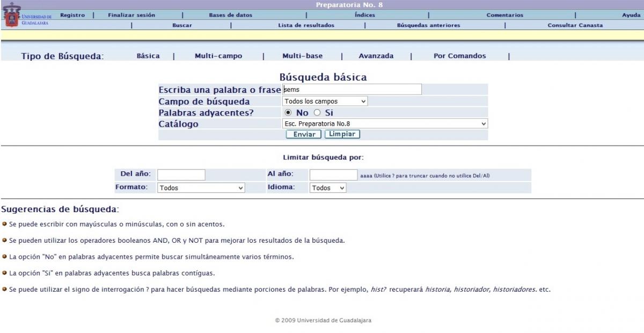
Task: Click the Limitar búsqueda por label
Action: click(x=323, y=157)
